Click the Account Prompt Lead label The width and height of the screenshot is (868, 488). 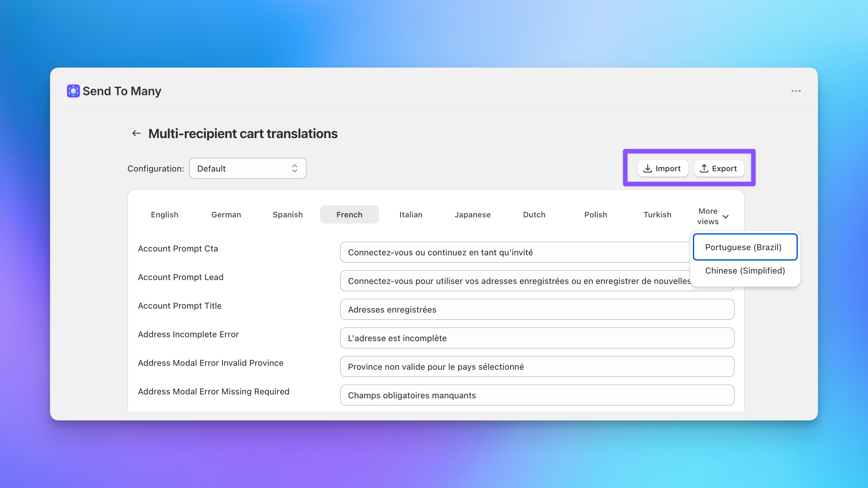pyautogui.click(x=181, y=277)
